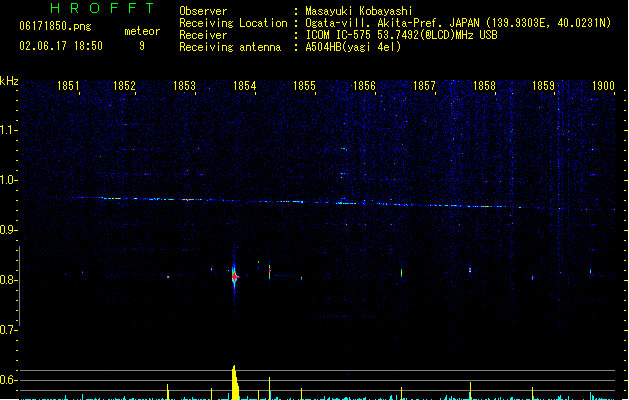Click the 0.9 kHz axis label
Viewport: 629px width, 400px height.
[x=8, y=230]
